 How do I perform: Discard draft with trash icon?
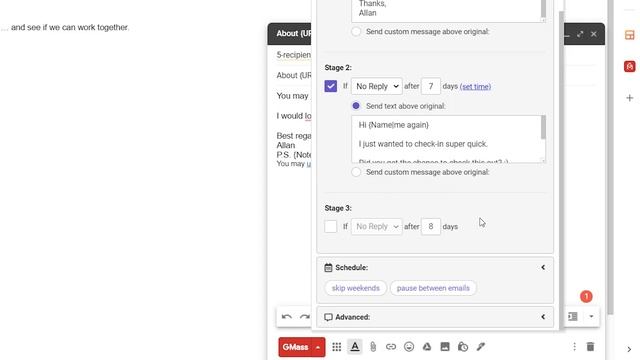[590, 347]
